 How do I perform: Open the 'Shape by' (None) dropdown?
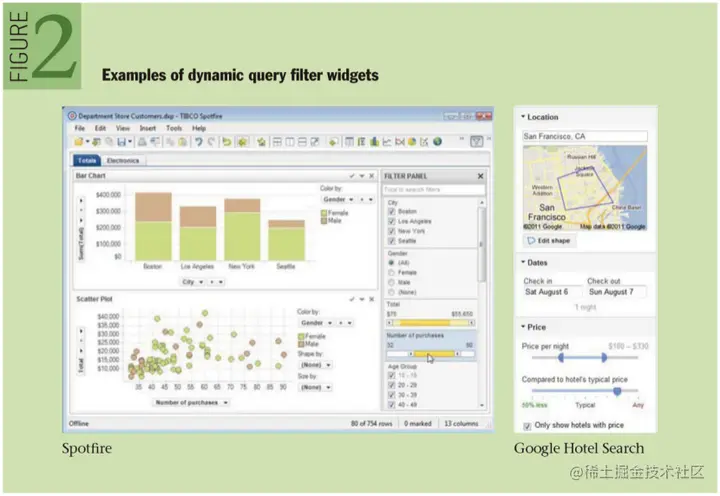[x=315, y=365]
